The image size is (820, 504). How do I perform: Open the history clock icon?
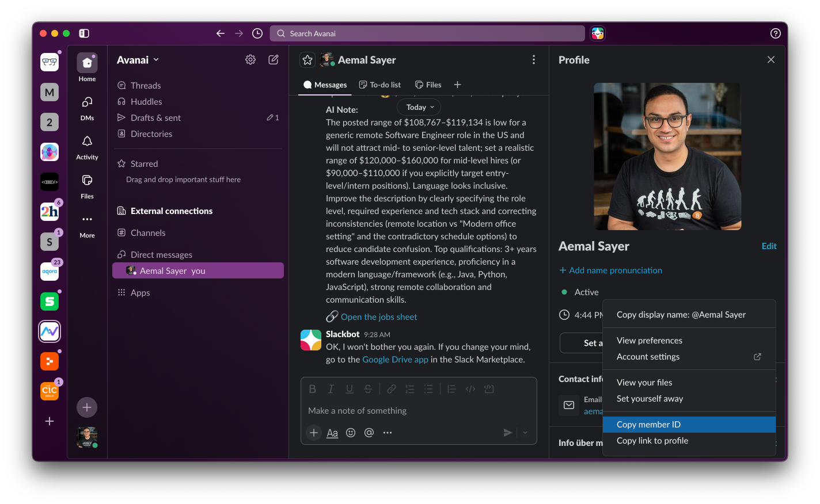coord(257,33)
